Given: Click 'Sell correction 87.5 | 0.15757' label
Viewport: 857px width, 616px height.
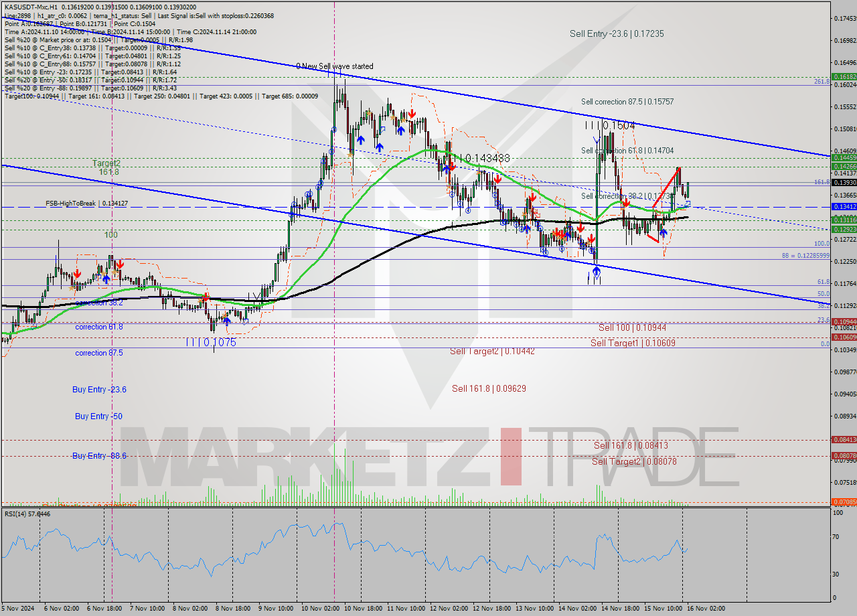Looking at the screenshot, I should pyautogui.click(x=627, y=102).
